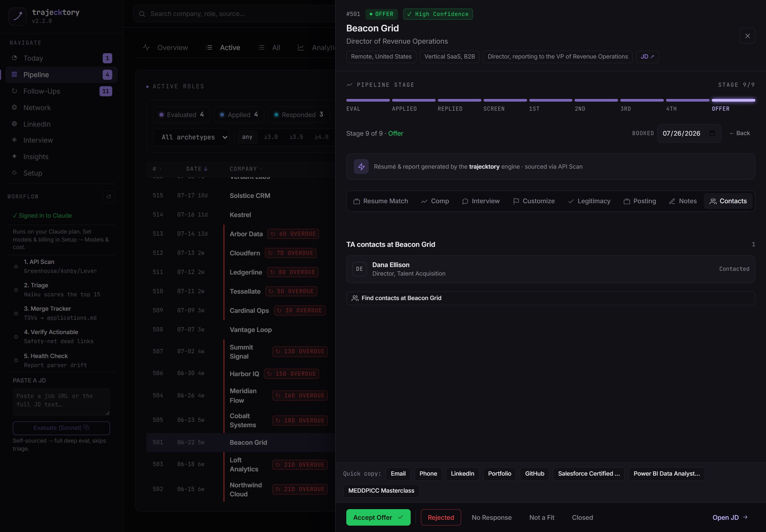Open the Notes tab
The width and height of the screenshot is (766, 532).
683,201
